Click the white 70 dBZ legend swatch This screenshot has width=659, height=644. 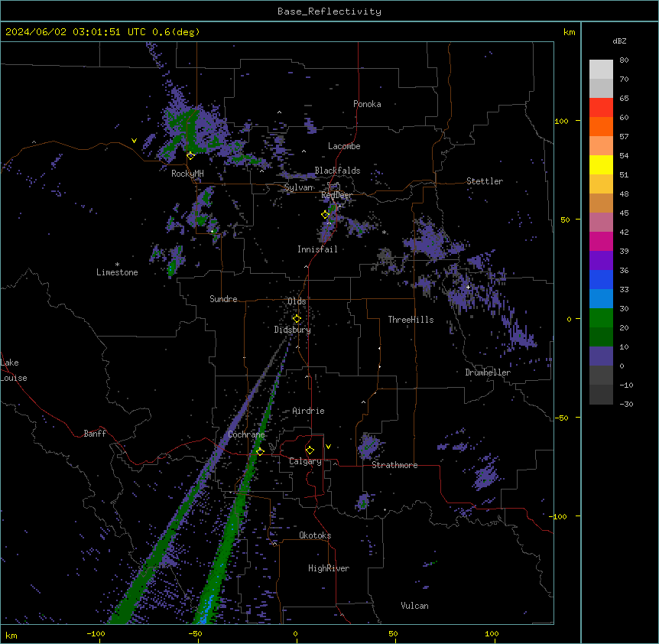tap(601, 70)
